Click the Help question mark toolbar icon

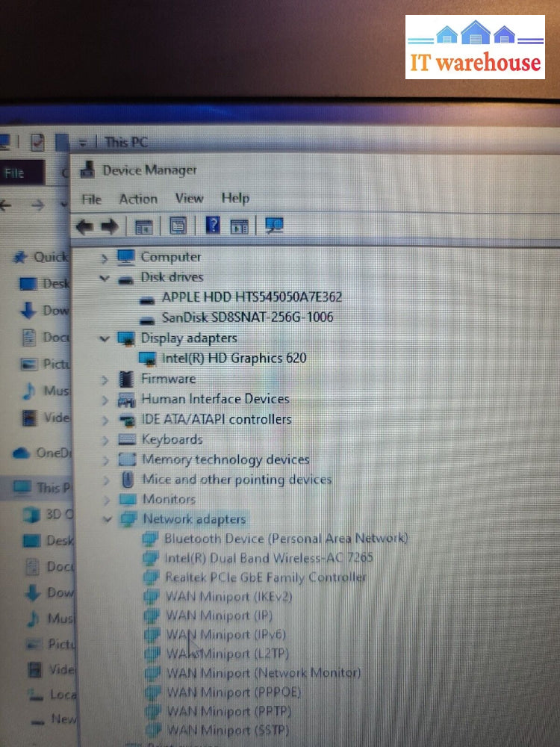point(213,226)
